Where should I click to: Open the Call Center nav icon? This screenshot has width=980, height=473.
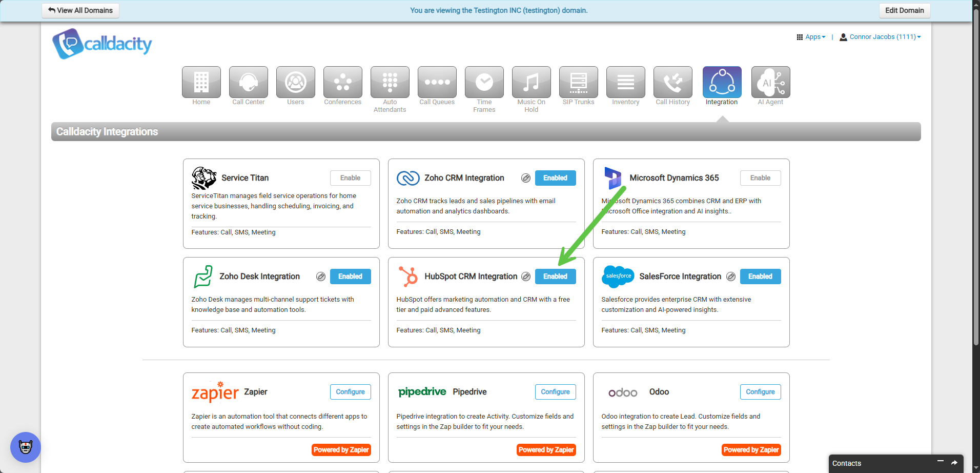pyautogui.click(x=248, y=82)
